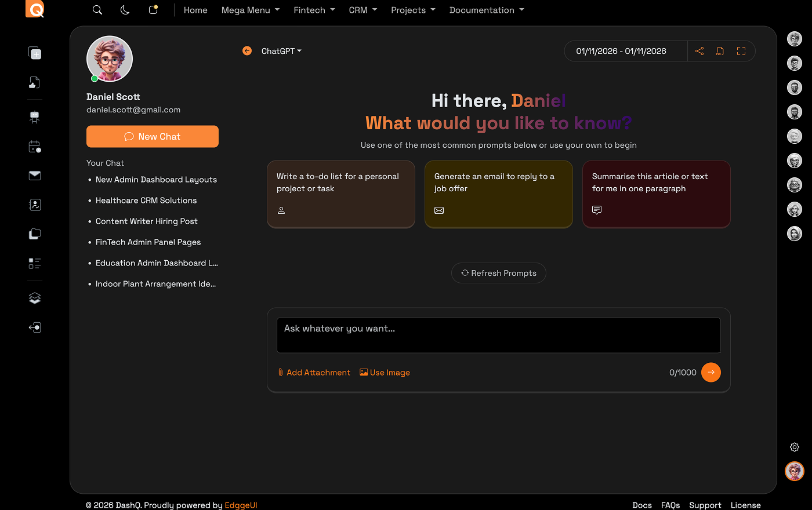Open the ChatGPT model dropdown
Viewport: 812px width, 510px height.
point(281,51)
